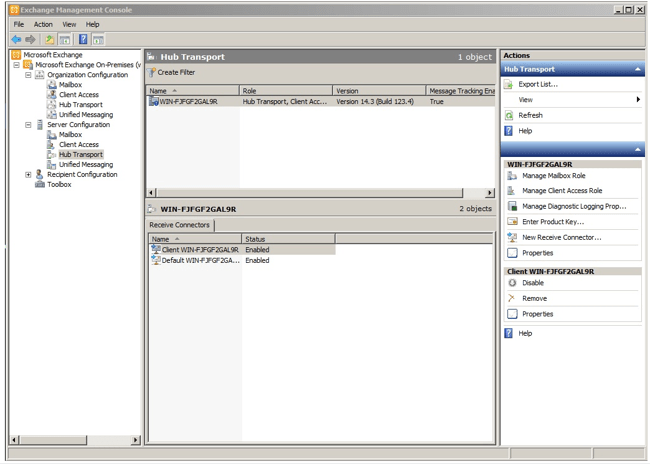Image resolution: width=650 pixels, height=464 pixels.
Task: Collapse Server Configuration tree node
Action: 28,125
